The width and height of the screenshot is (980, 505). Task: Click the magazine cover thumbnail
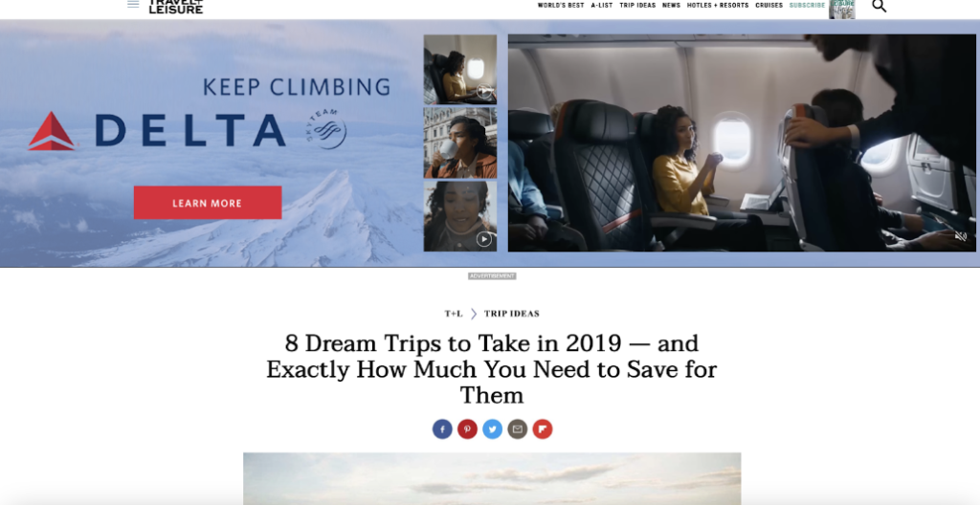click(x=842, y=9)
